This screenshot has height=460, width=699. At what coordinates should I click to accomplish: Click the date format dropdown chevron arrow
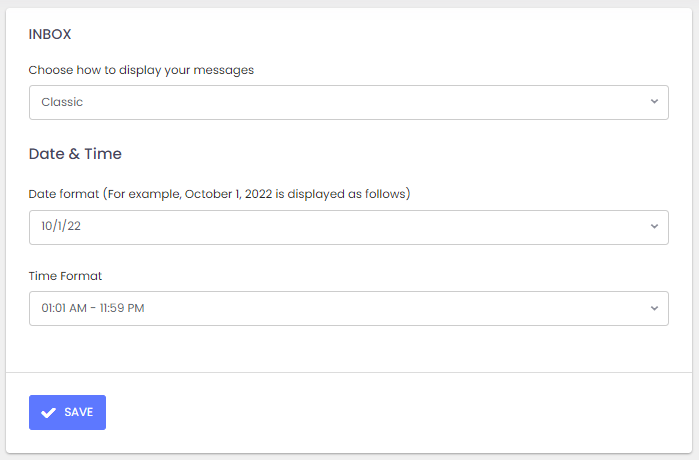(x=654, y=227)
